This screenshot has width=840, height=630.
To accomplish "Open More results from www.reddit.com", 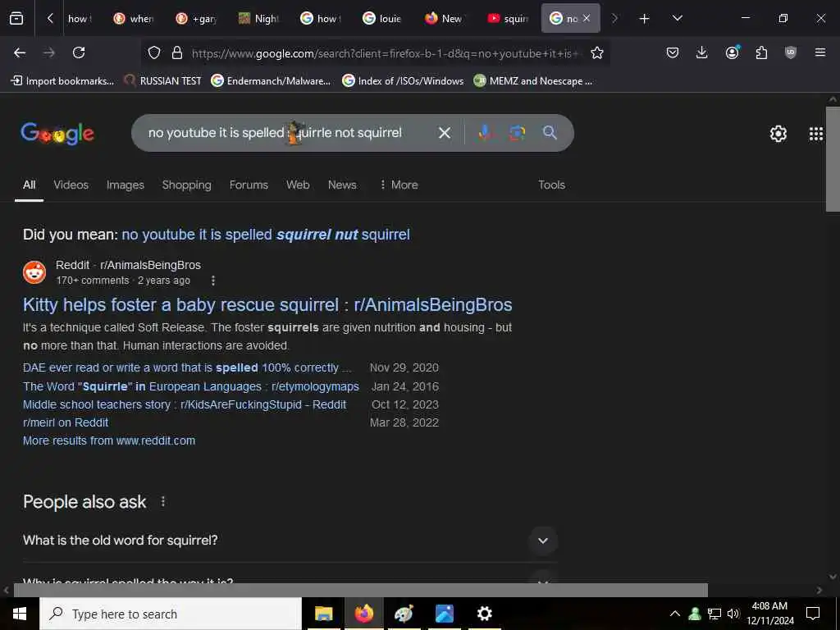I will [109, 441].
